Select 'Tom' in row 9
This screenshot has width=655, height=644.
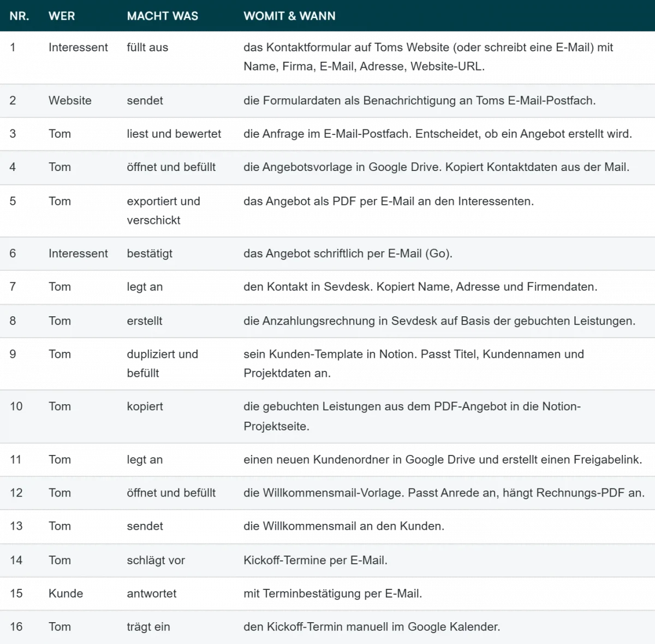pos(59,355)
